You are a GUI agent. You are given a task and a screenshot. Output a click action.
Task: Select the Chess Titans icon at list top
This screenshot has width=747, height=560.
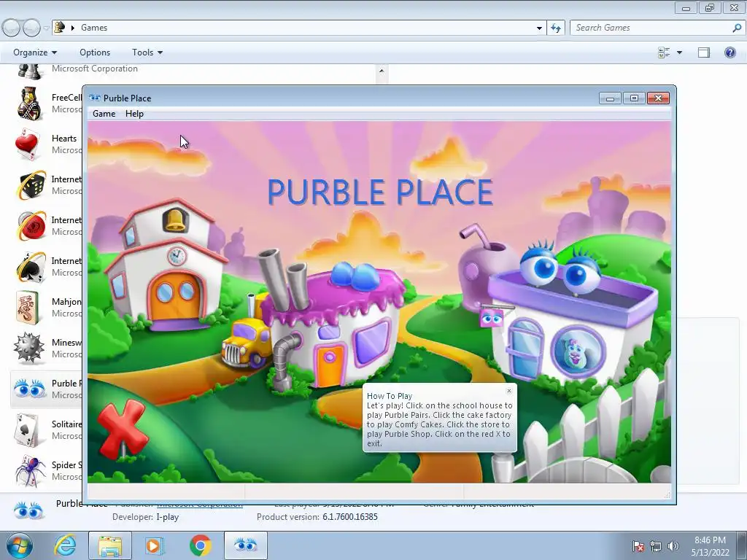29,72
